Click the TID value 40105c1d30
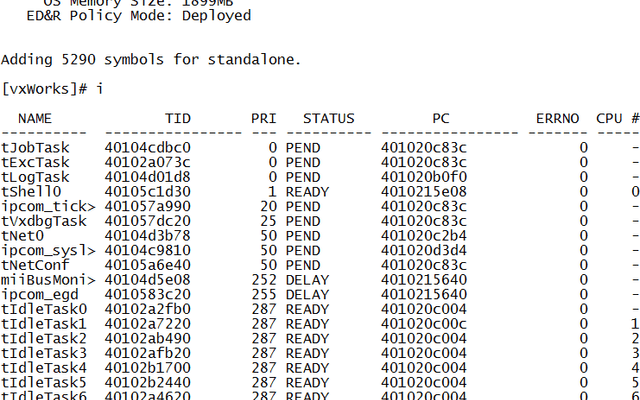 pos(148,192)
